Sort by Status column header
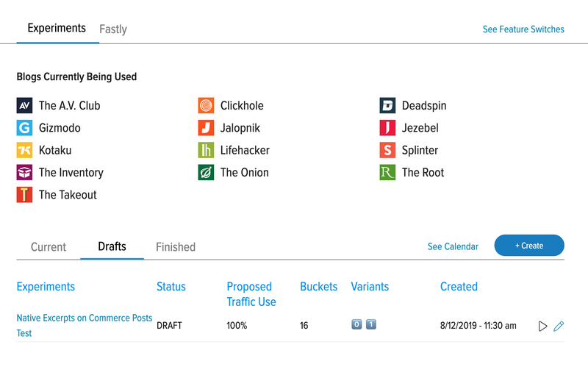Screen dimensions: 588x367 tap(171, 287)
